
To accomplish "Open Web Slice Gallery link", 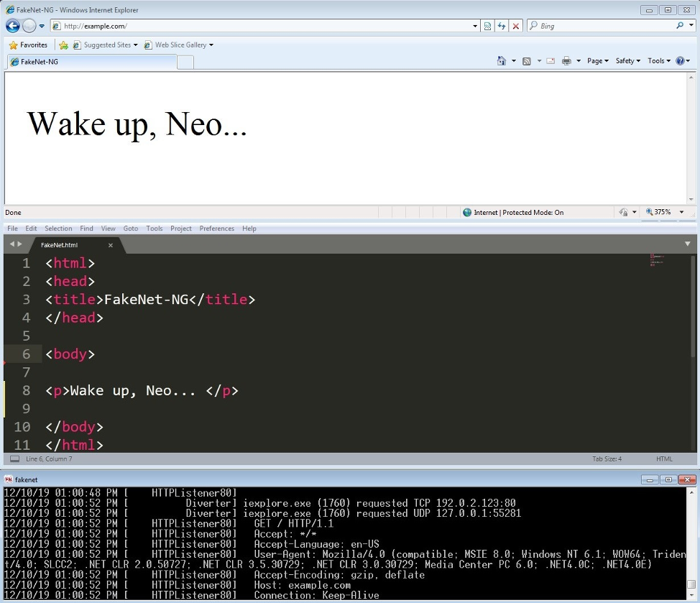I will pyautogui.click(x=178, y=45).
